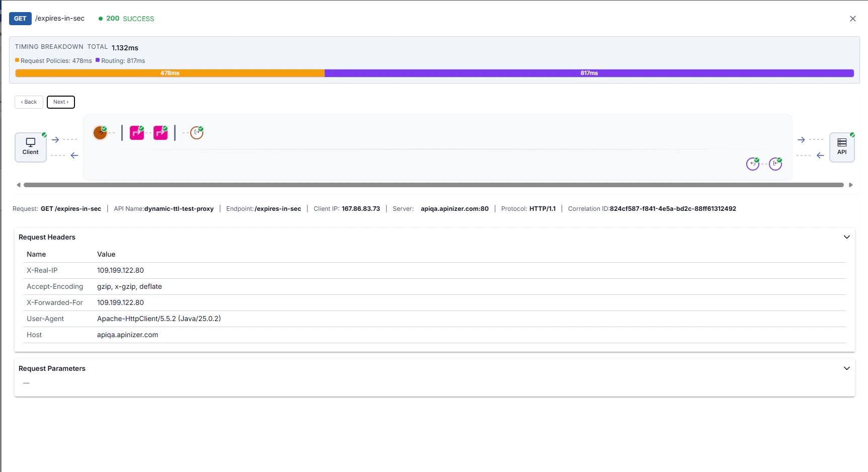
Task: Click the right arrow pointing to API
Action: pos(802,140)
